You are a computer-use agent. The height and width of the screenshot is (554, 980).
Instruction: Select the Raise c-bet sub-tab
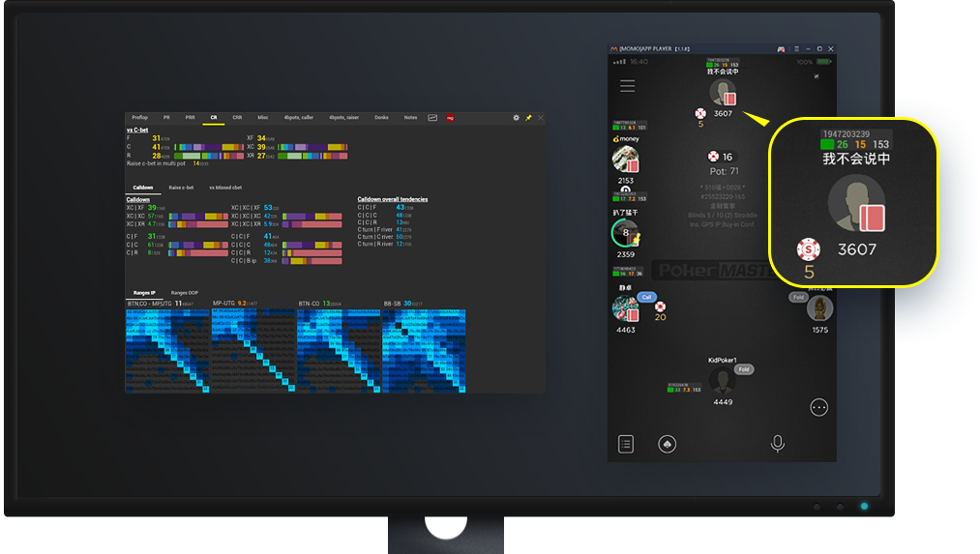pos(181,187)
